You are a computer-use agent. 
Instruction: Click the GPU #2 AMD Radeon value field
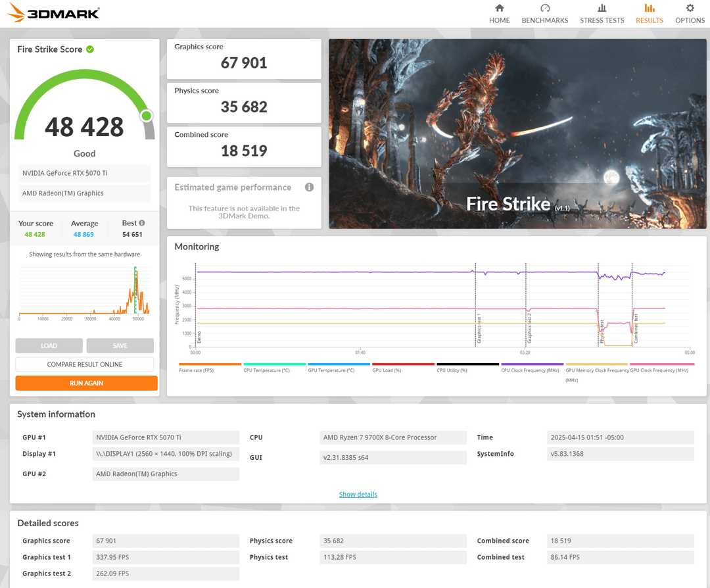(166, 474)
